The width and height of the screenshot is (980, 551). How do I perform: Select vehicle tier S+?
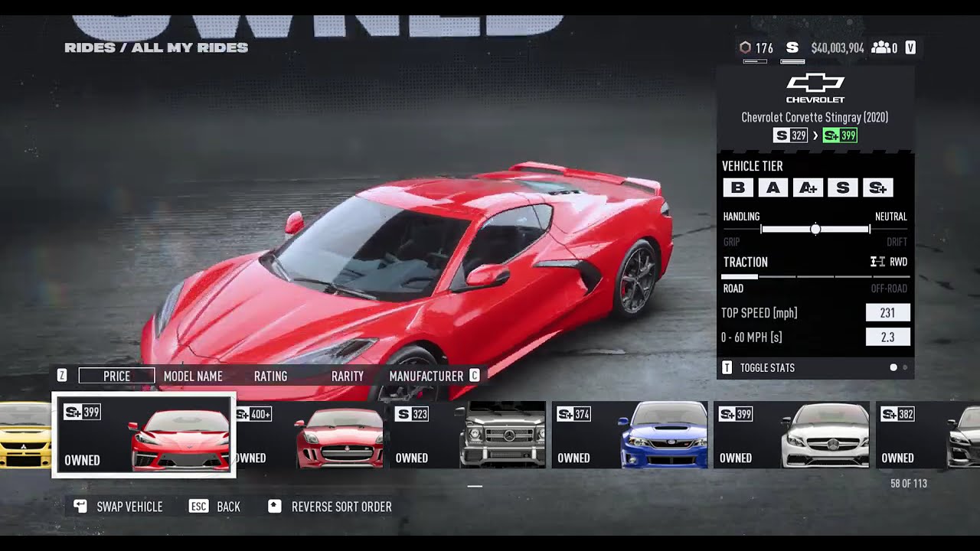[878, 187]
